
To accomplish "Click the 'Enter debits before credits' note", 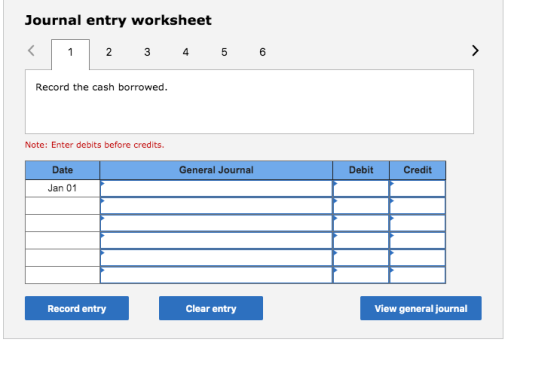I will tap(95, 145).
